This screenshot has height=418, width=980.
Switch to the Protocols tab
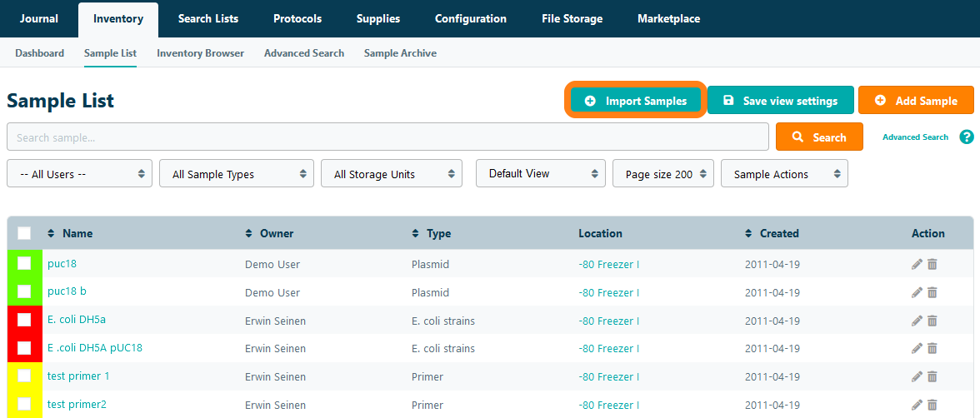297,18
